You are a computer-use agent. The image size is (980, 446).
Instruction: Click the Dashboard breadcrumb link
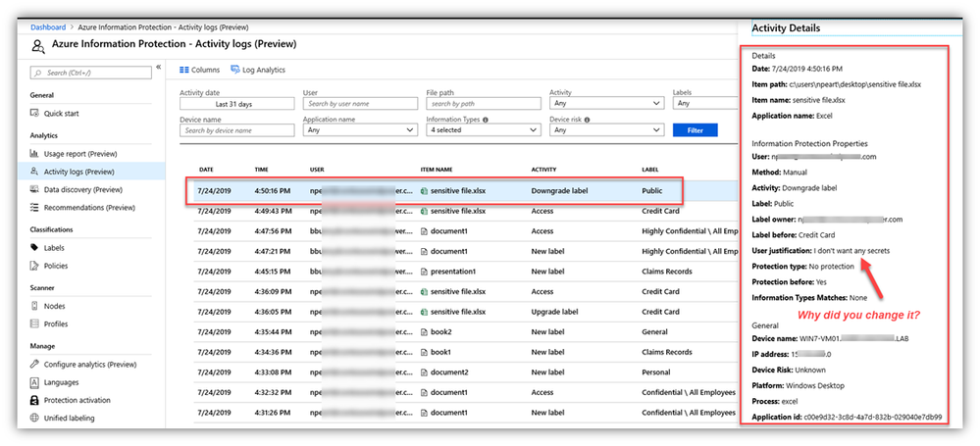tap(48, 27)
